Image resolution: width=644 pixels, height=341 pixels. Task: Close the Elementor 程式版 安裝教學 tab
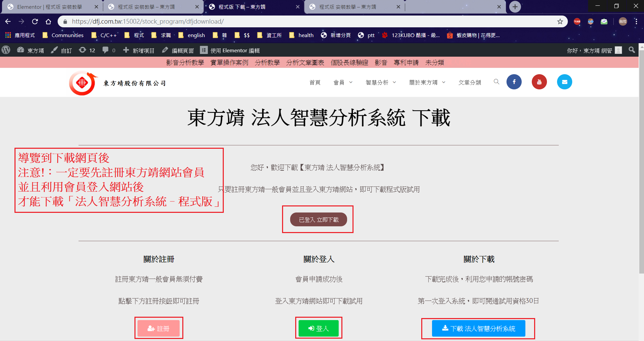tap(96, 7)
